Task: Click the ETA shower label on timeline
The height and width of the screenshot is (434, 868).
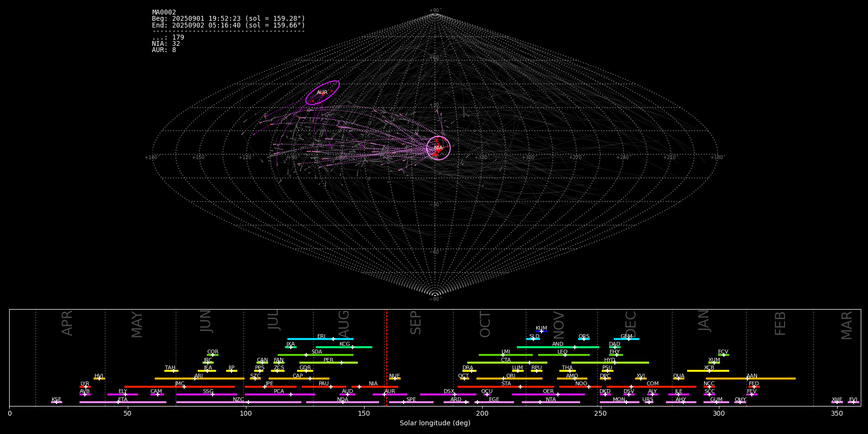Action: point(123,399)
